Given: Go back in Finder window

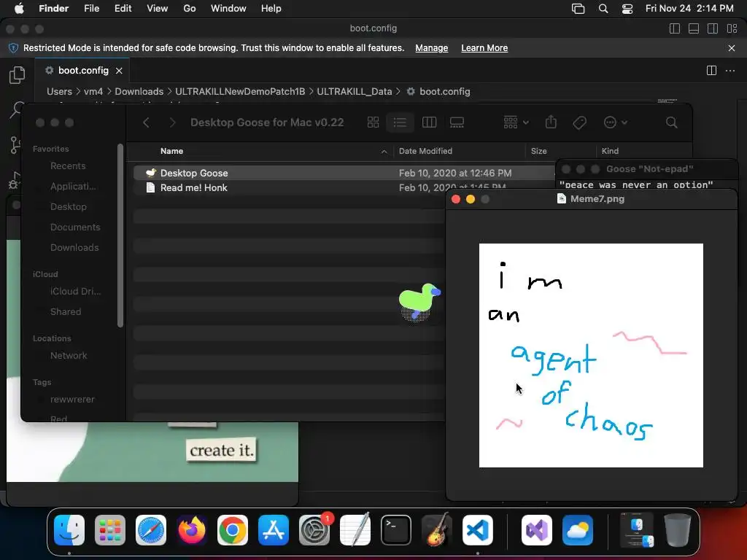Looking at the screenshot, I should click(146, 122).
